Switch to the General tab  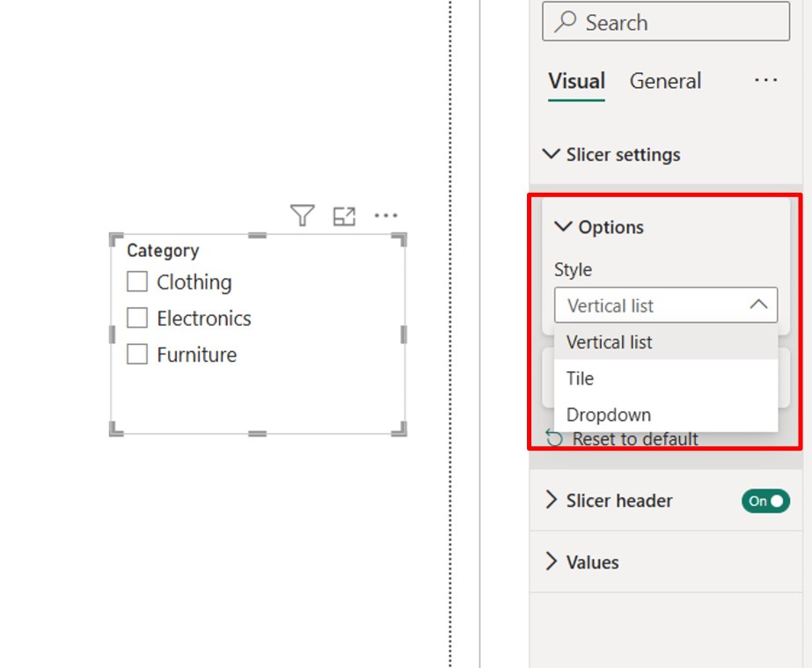(x=666, y=80)
